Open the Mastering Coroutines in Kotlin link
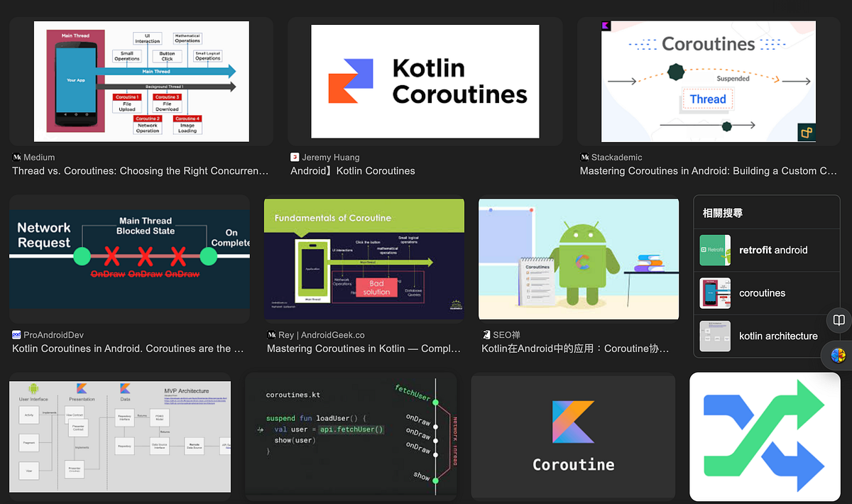Screen dimensions: 852x504 point(363,348)
